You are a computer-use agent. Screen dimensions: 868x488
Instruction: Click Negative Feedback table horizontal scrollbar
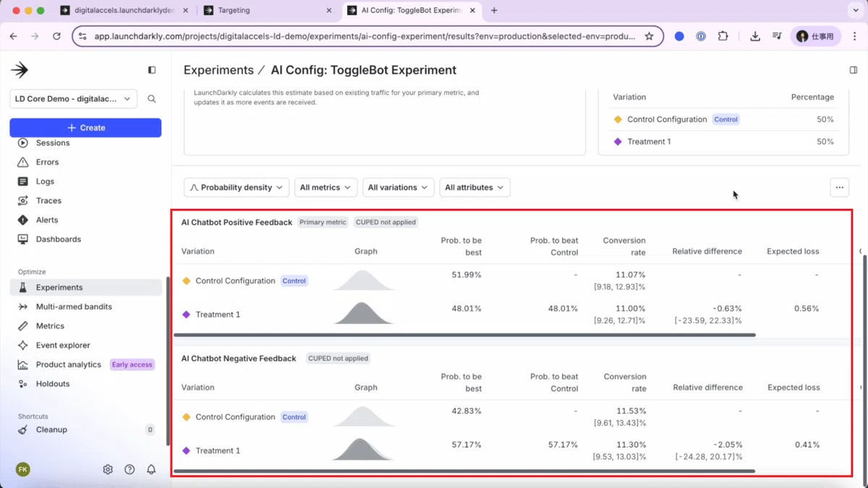point(464,471)
